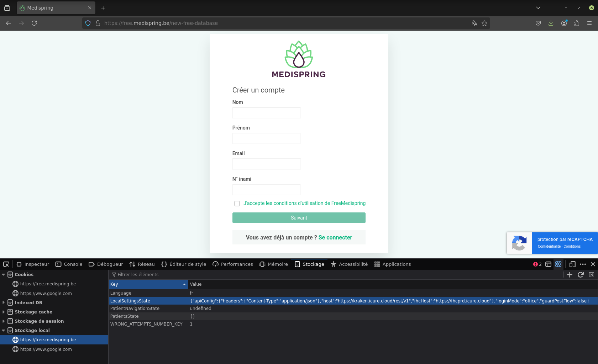
Task: Select the Language storage row
Action: point(353,293)
